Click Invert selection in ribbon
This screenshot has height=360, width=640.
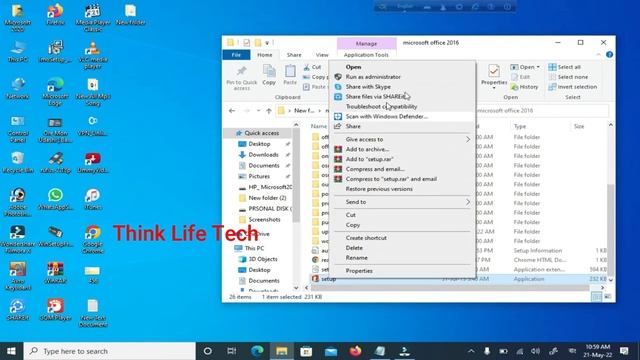pyautogui.click(x=573, y=87)
